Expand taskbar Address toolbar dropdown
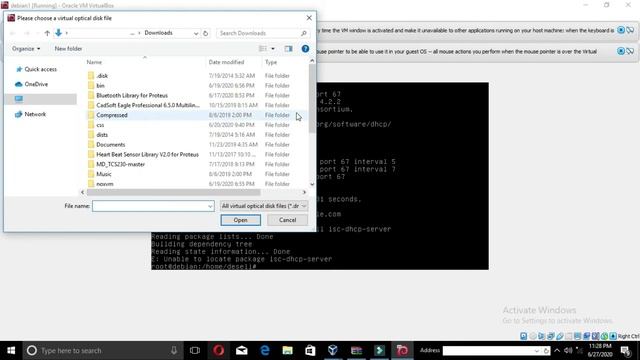640x360 pixels. tap(537, 350)
